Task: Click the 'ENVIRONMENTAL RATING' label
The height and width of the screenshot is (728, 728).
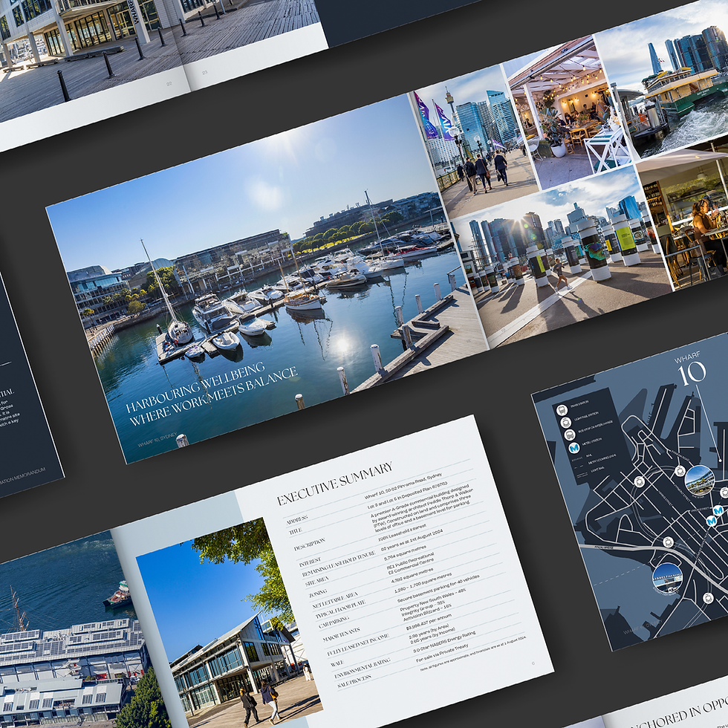Action: pyautogui.click(x=363, y=669)
